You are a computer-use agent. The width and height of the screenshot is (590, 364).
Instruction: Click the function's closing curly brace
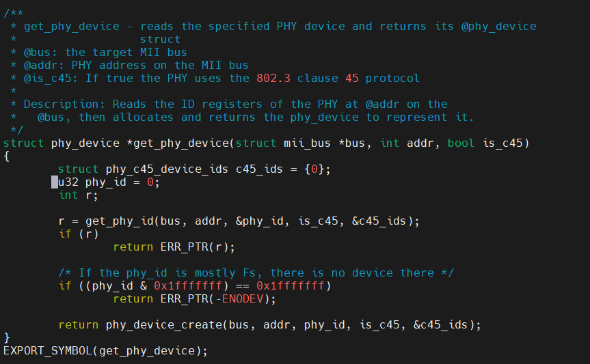(x=7, y=337)
